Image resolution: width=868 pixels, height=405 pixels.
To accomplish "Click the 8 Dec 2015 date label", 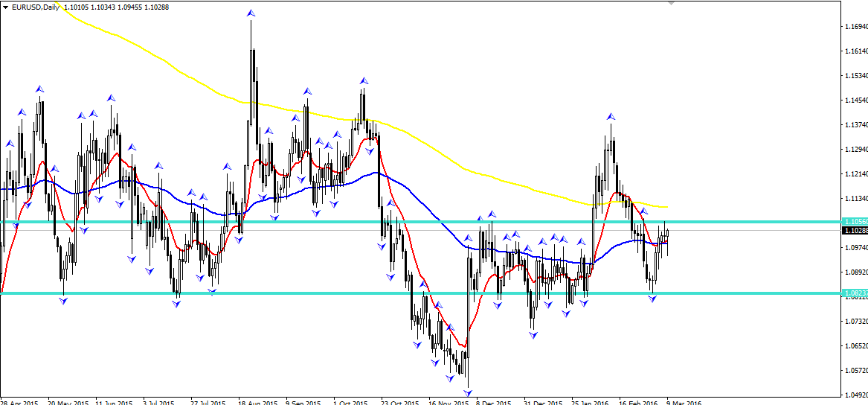I will point(493,403).
